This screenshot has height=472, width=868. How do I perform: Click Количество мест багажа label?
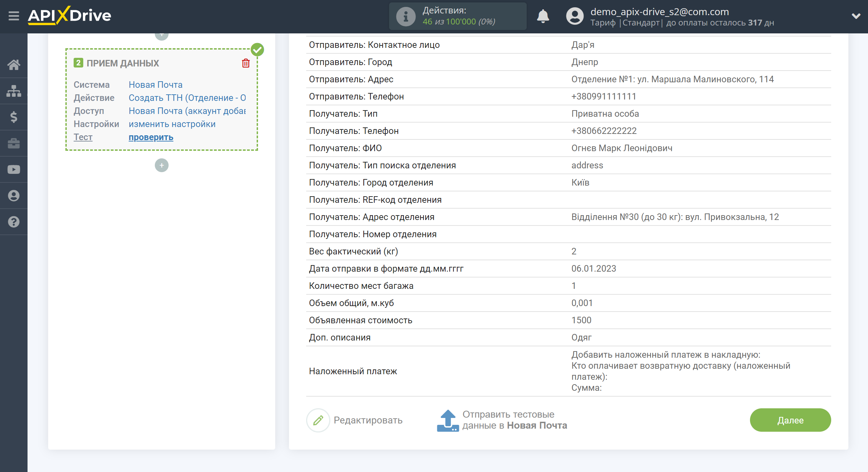coord(361,286)
